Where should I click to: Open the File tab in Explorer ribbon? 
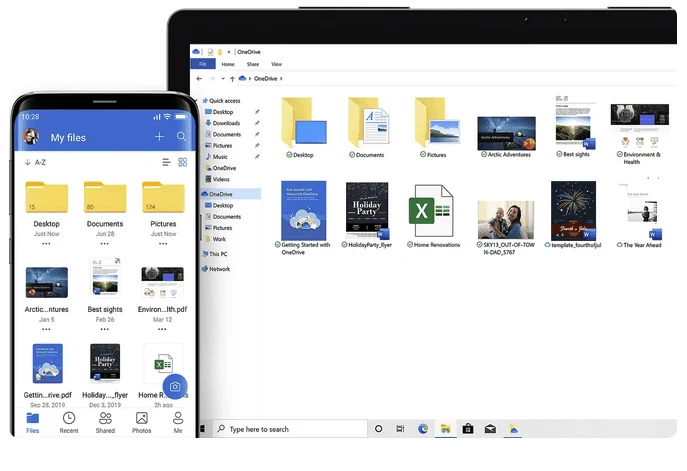coord(203,64)
